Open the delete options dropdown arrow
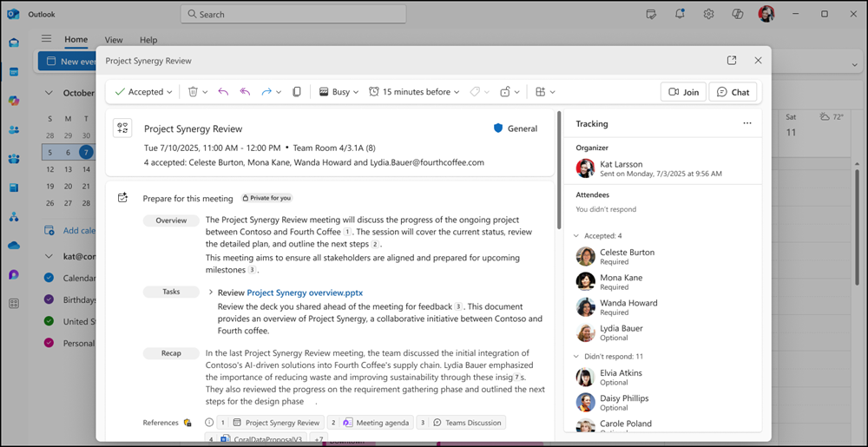This screenshot has height=447, width=868. (x=205, y=92)
